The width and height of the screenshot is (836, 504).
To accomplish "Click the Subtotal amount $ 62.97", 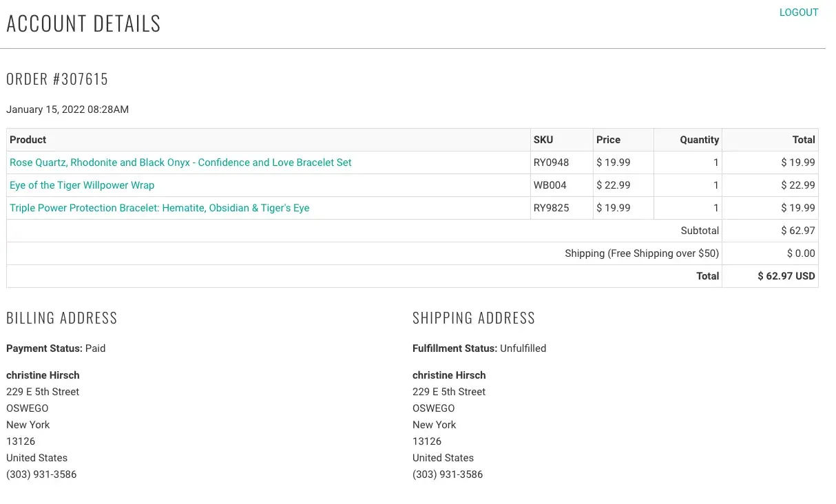I will coord(797,231).
